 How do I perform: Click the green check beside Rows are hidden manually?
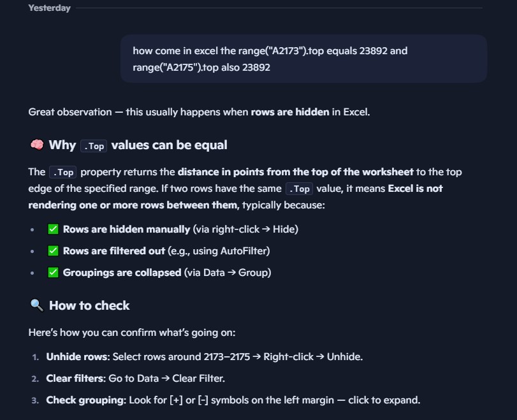[x=54, y=229]
